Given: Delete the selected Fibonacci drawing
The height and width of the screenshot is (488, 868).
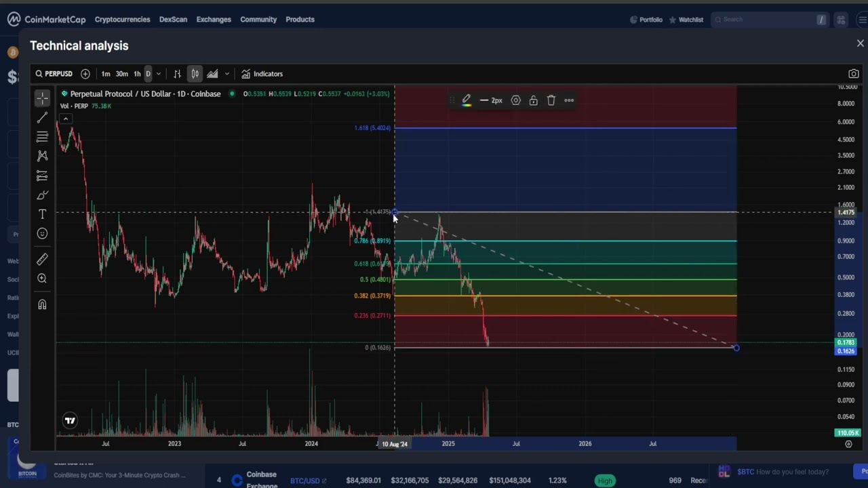Looking at the screenshot, I should click(551, 100).
